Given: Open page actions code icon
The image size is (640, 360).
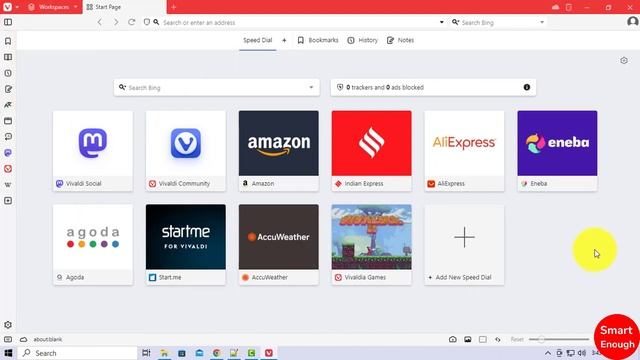Looking at the screenshot, I should (498, 339).
